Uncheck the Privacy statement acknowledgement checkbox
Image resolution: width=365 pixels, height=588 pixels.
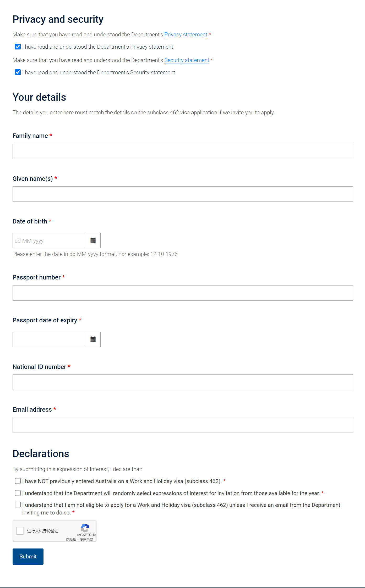18,47
